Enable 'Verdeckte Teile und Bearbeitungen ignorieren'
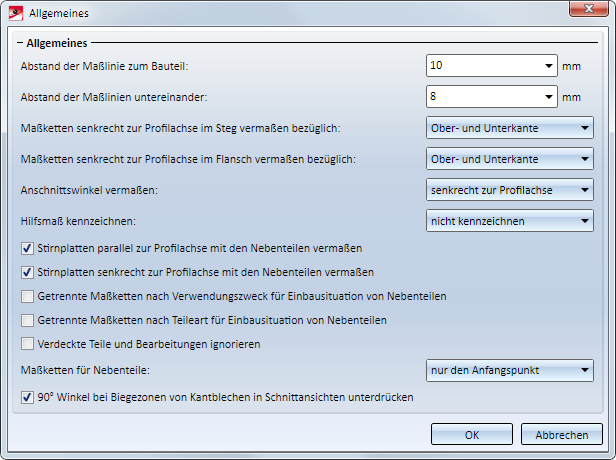 click(27, 344)
